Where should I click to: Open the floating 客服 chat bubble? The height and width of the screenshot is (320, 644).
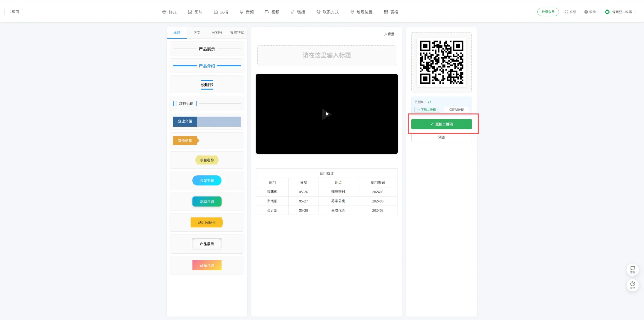click(633, 269)
